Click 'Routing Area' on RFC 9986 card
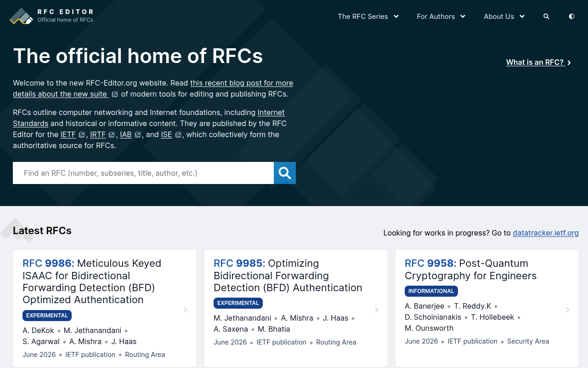Screen dimensions: 588x368 (145, 355)
